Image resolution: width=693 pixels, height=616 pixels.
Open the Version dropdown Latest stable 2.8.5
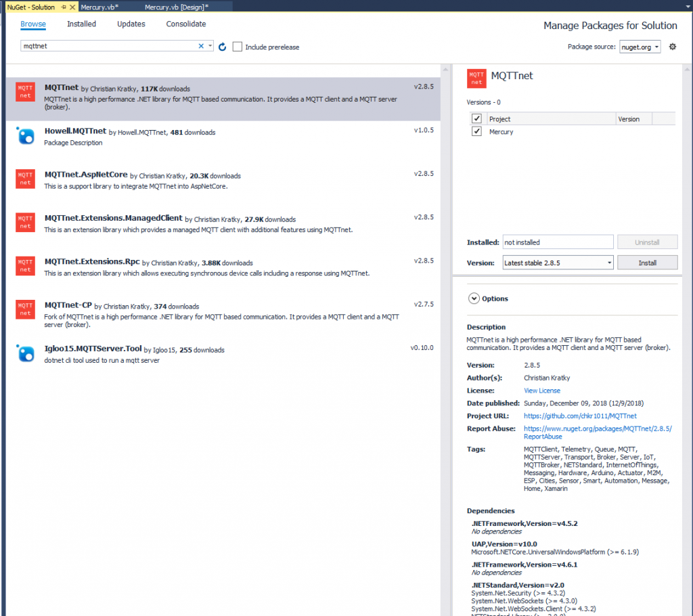point(558,263)
